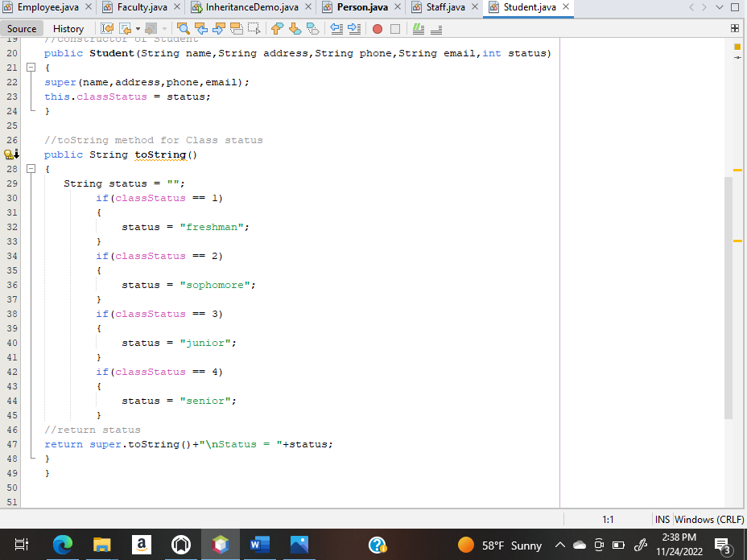747x560 pixels.
Task: Click the "freshman" string literal
Action: pyautogui.click(x=211, y=227)
